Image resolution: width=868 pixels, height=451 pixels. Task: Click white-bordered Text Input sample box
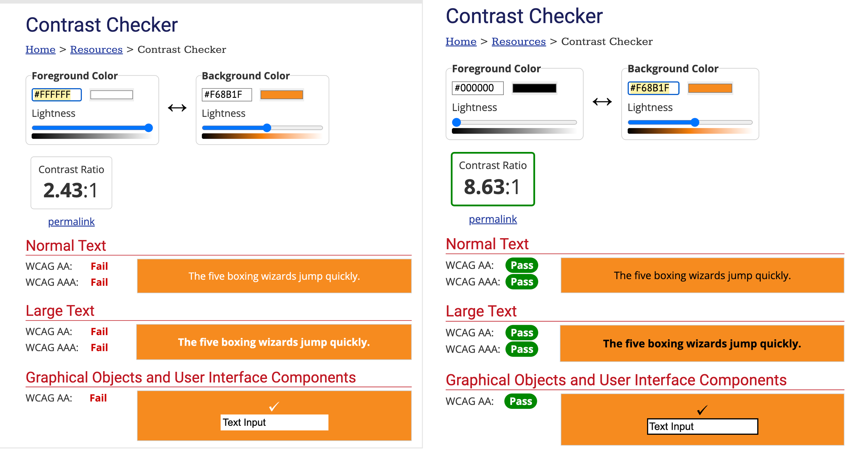coord(274,422)
